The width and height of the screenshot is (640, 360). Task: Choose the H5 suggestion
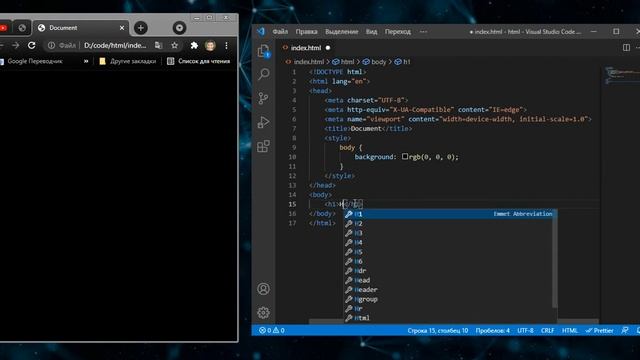(447, 252)
